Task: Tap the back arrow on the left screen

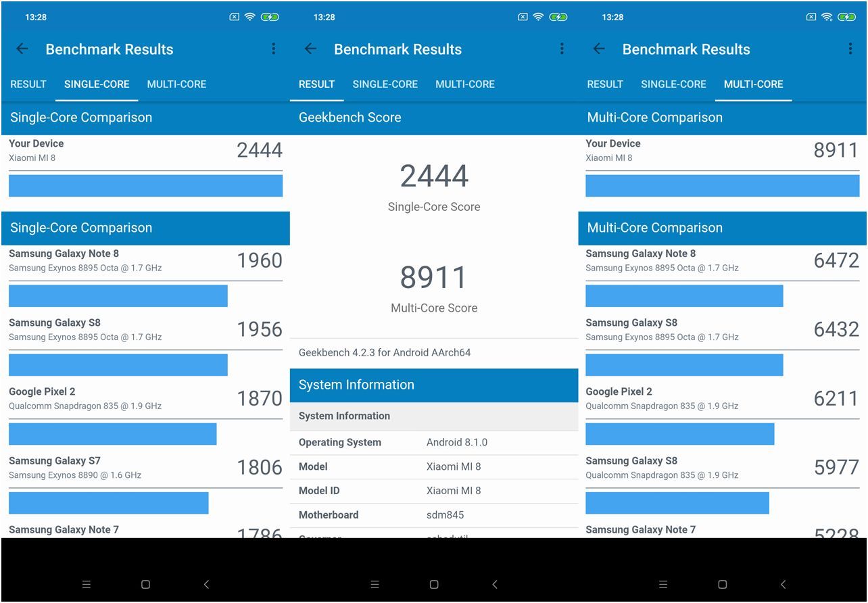Action: tap(22, 49)
